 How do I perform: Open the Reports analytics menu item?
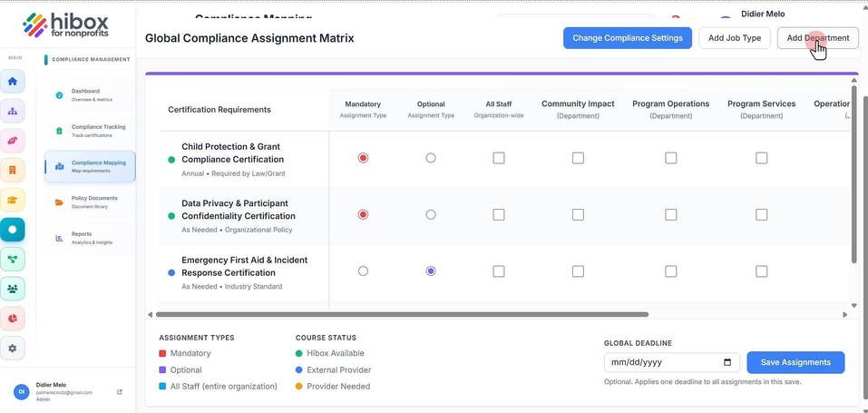(x=90, y=238)
